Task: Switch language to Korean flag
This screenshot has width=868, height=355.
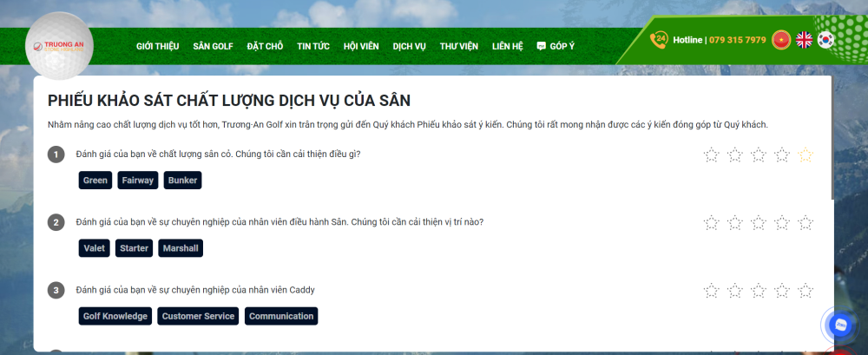Action: (x=825, y=40)
